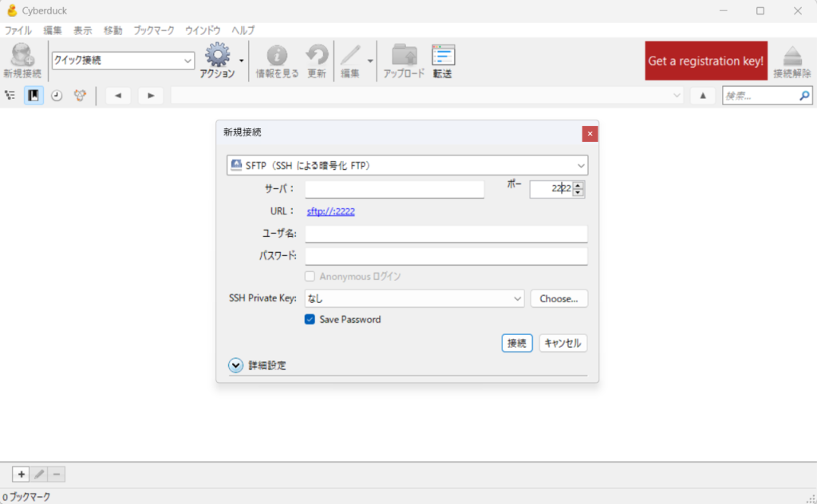Toggle the Anonymous ログイン checkbox
817x504 pixels.
pyautogui.click(x=310, y=276)
